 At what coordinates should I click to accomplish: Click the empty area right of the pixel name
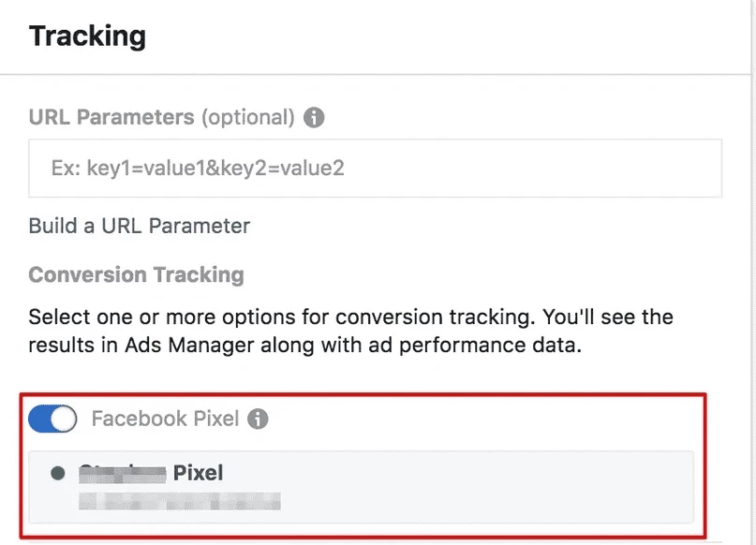[x=458, y=473]
